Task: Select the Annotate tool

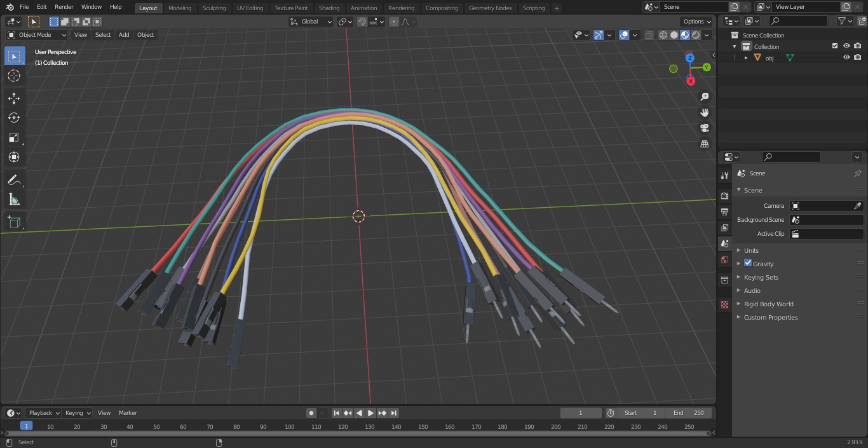Action: [14, 180]
